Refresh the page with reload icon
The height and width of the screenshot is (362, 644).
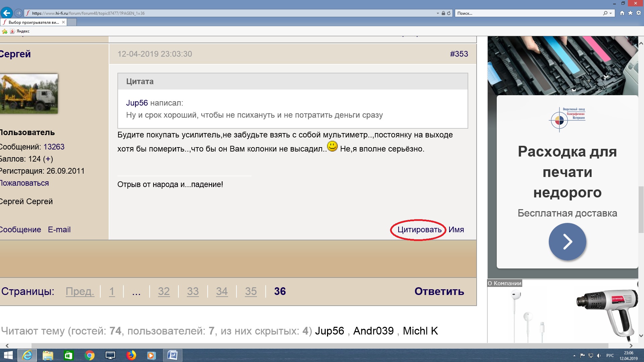pyautogui.click(x=449, y=13)
